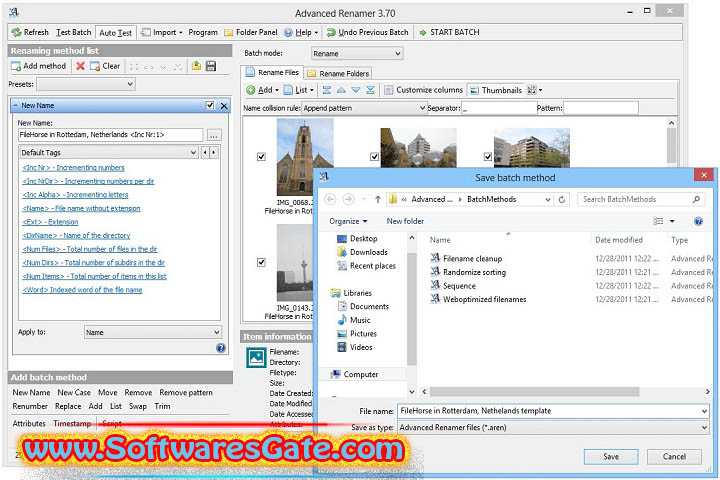Click Add method button
Image resolution: width=720 pixels, height=480 pixels.
[39, 66]
